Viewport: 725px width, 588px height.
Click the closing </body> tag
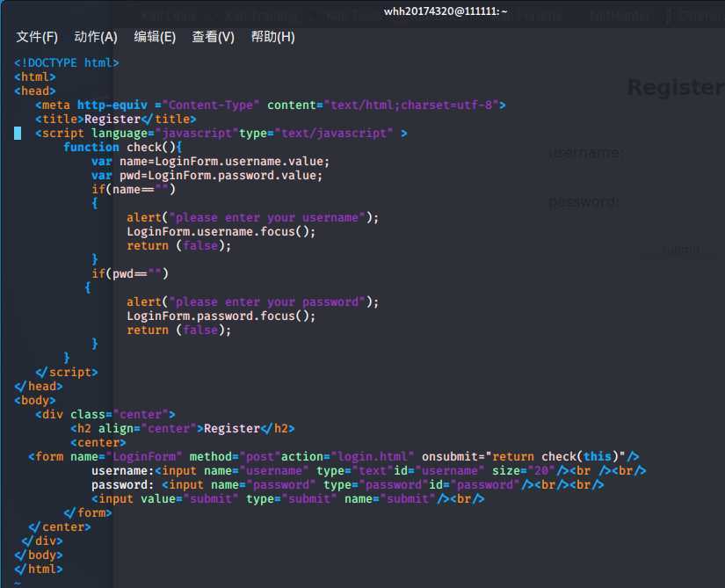(39, 555)
